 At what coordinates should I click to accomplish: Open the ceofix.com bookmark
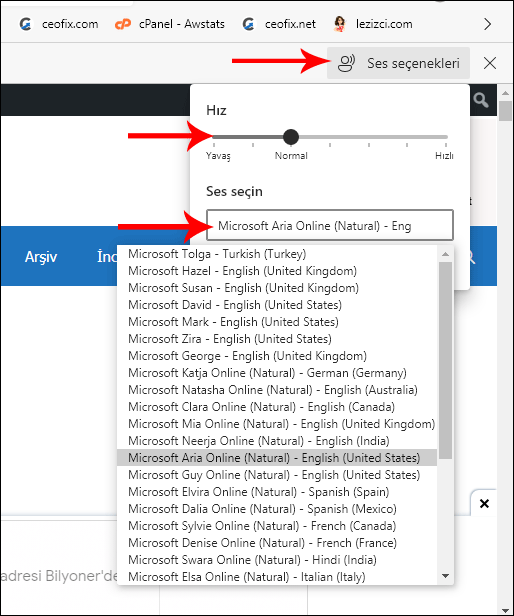pyautogui.click(x=59, y=24)
